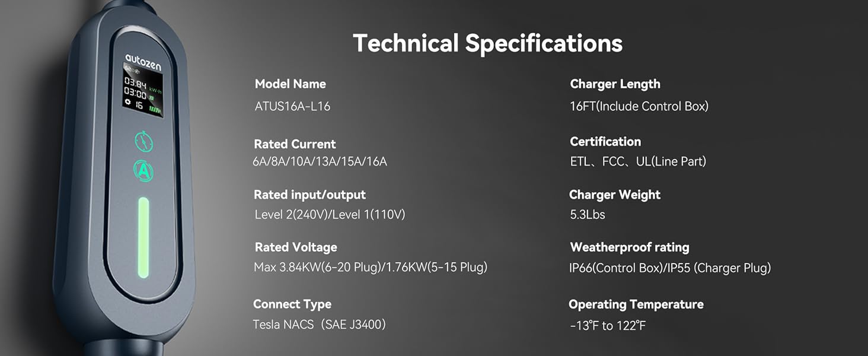Click the Level 2(240V)/Level 1(110V) text
Screen dimensions: 868x356
point(330,215)
